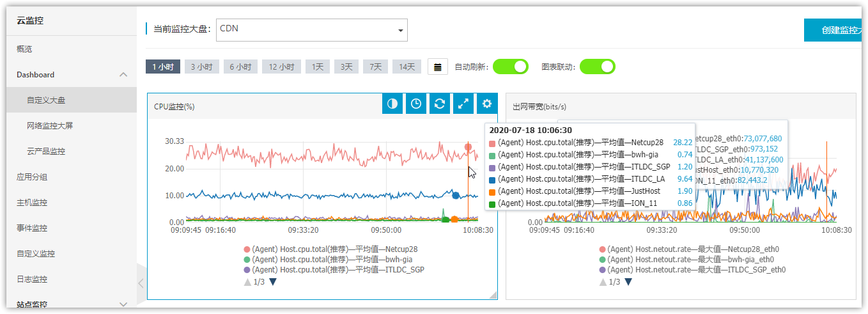Go to next legend page in CPU chart

tap(273, 282)
